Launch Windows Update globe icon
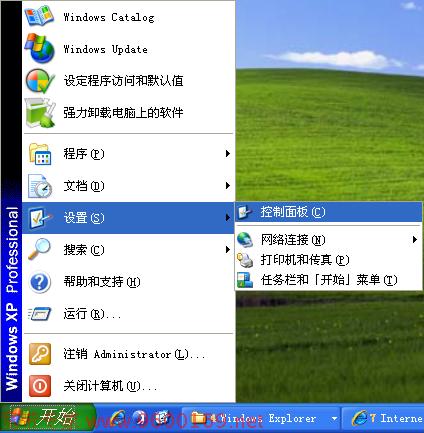The width and height of the screenshot is (424, 433). coord(39,48)
